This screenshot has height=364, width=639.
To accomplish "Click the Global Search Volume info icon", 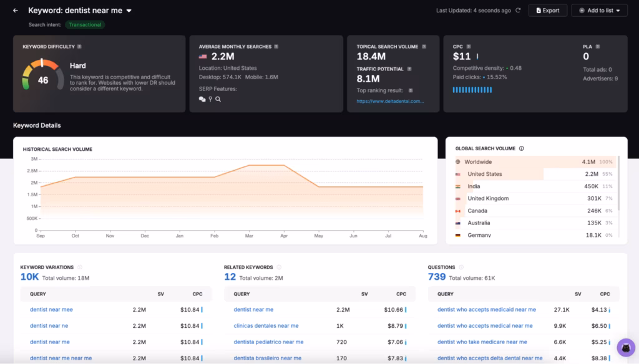I will (x=522, y=148).
